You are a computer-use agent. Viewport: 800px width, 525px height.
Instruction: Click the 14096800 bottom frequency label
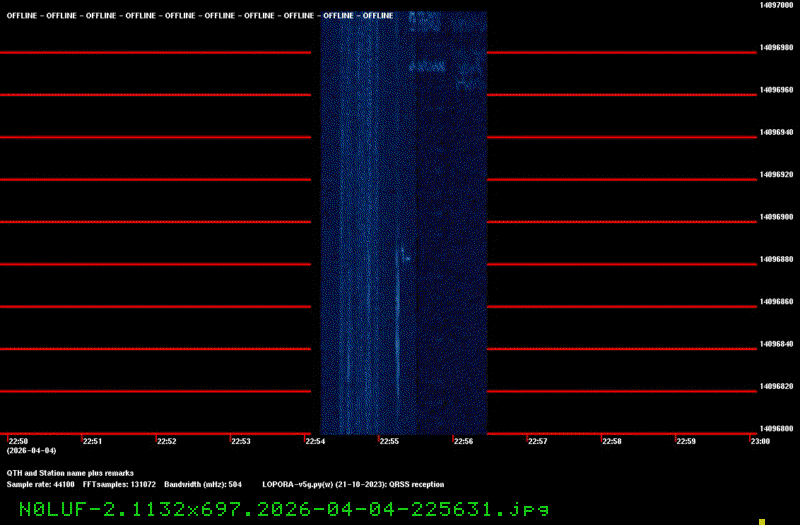(776, 428)
